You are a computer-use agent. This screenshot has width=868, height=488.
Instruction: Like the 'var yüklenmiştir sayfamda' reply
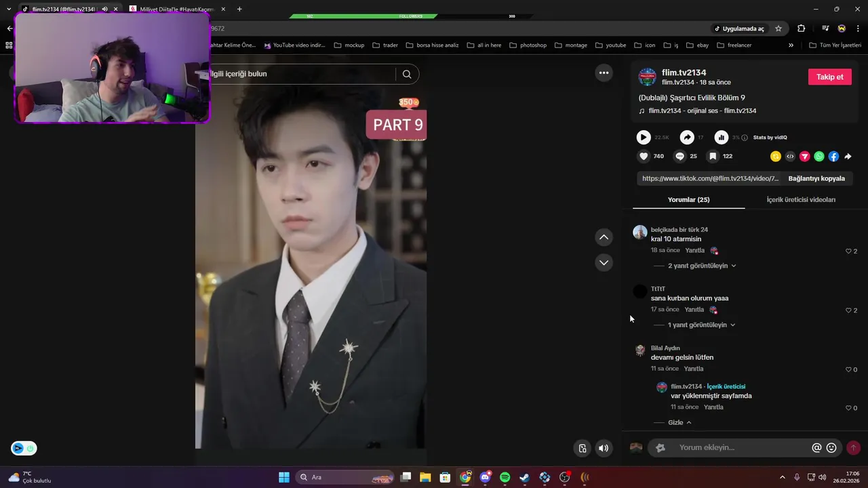coord(848,408)
